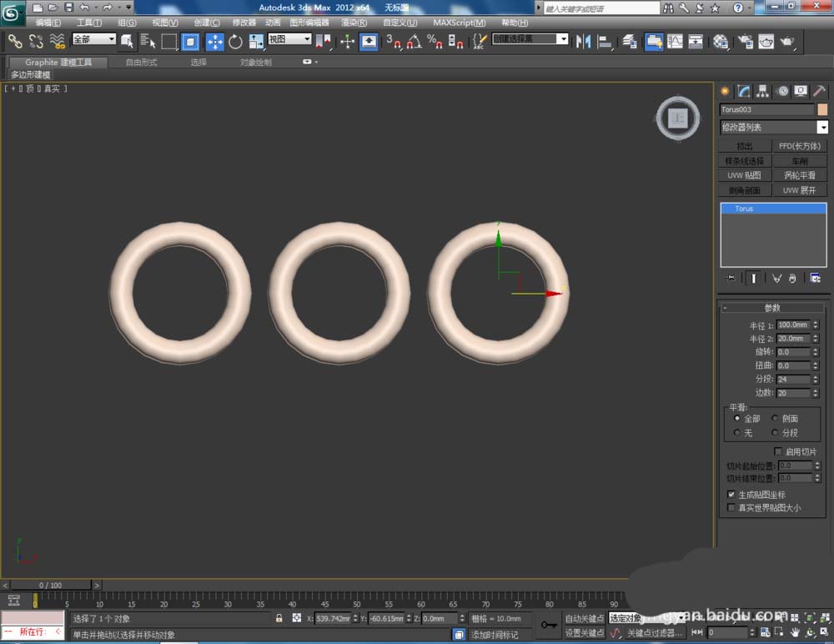Open the Hierarchy command panel tab

(762, 91)
